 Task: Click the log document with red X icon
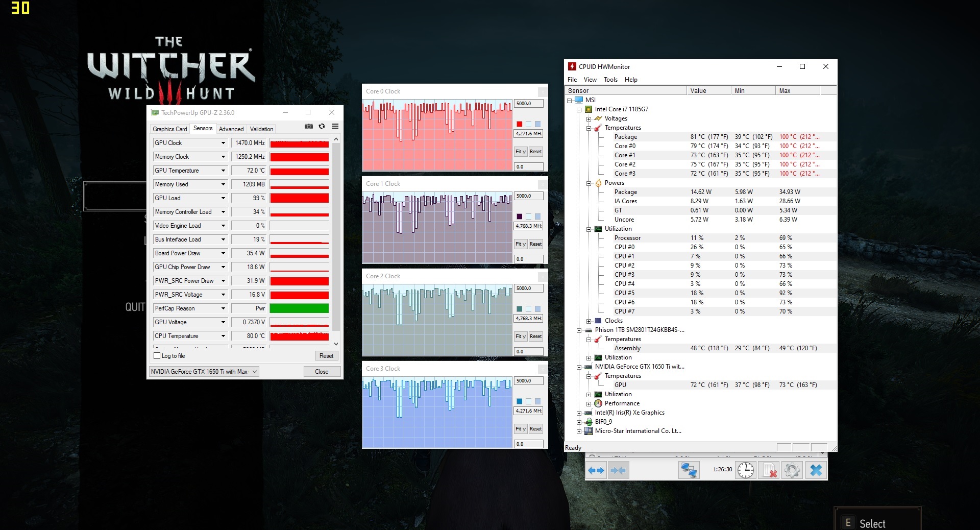pyautogui.click(x=769, y=470)
